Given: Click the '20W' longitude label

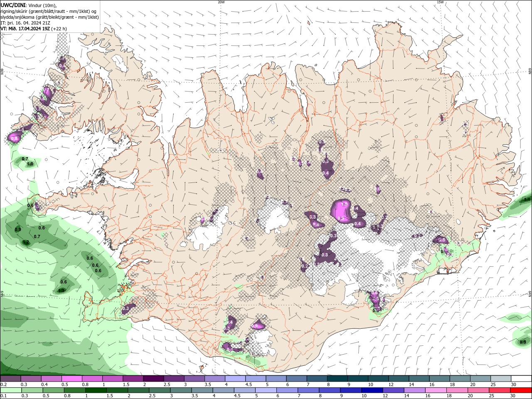Looking at the screenshot, I should coord(221,2).
